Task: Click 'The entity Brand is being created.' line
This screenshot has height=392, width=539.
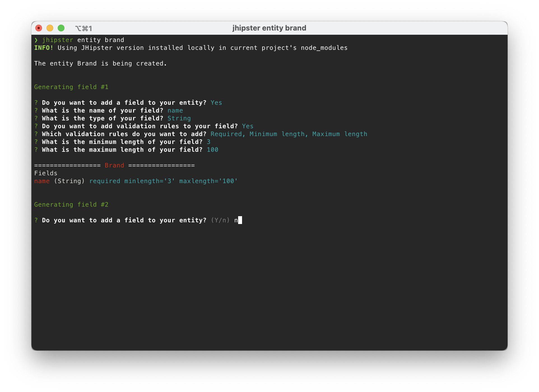Action: click(101, 64)
